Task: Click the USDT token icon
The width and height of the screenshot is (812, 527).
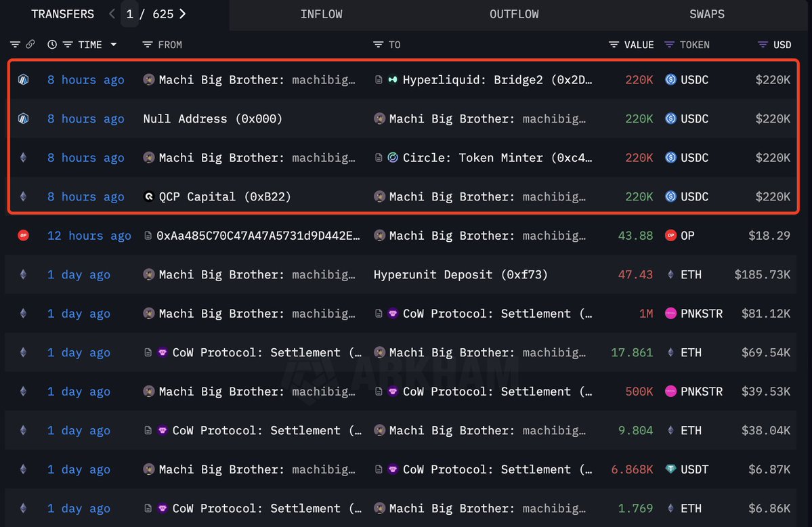Action: tap(670, 469)
